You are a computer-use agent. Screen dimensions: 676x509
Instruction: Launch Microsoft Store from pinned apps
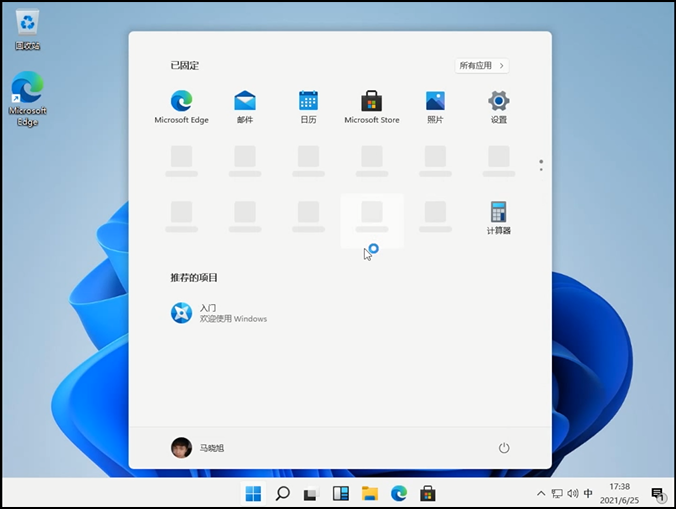pyautogui.click(x=372, y=107)
